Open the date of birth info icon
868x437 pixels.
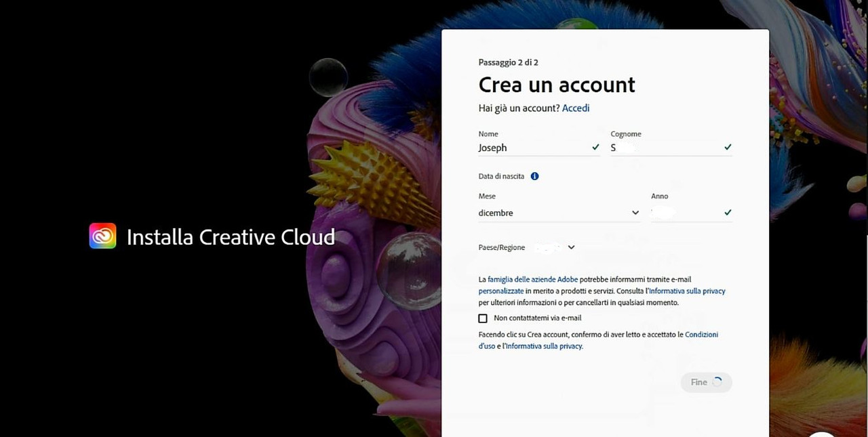point(534,176)
